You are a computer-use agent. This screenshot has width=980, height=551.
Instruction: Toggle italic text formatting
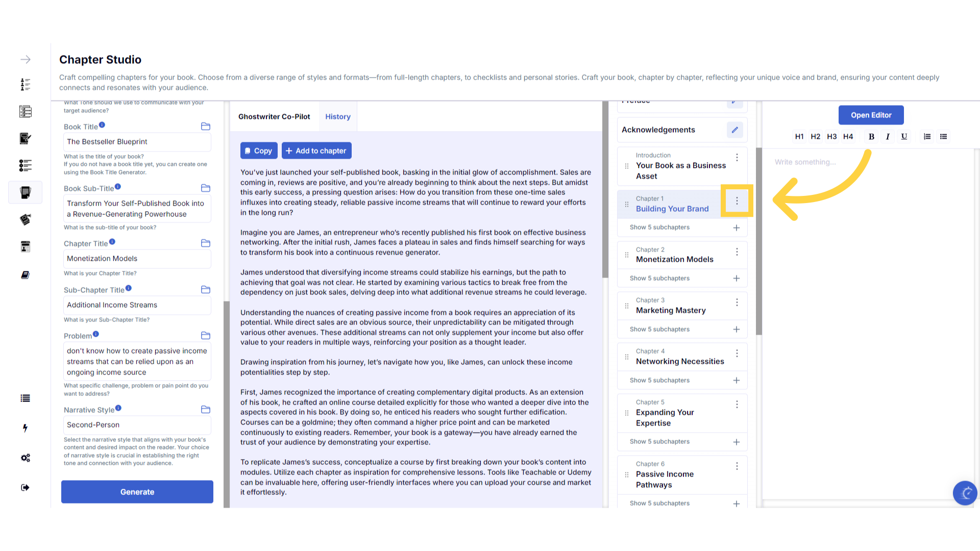[x=888, y=136]
